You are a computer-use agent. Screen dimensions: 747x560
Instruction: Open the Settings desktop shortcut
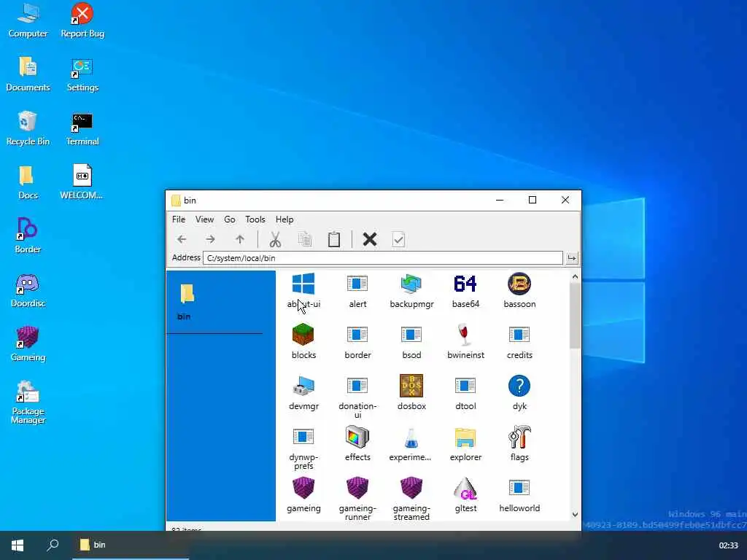(82, 74)
